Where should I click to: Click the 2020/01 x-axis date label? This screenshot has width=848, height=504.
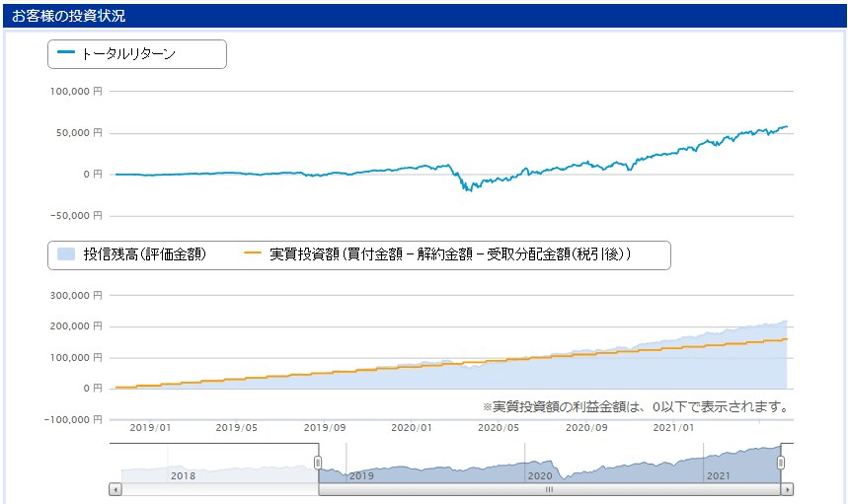coord(412,428)
